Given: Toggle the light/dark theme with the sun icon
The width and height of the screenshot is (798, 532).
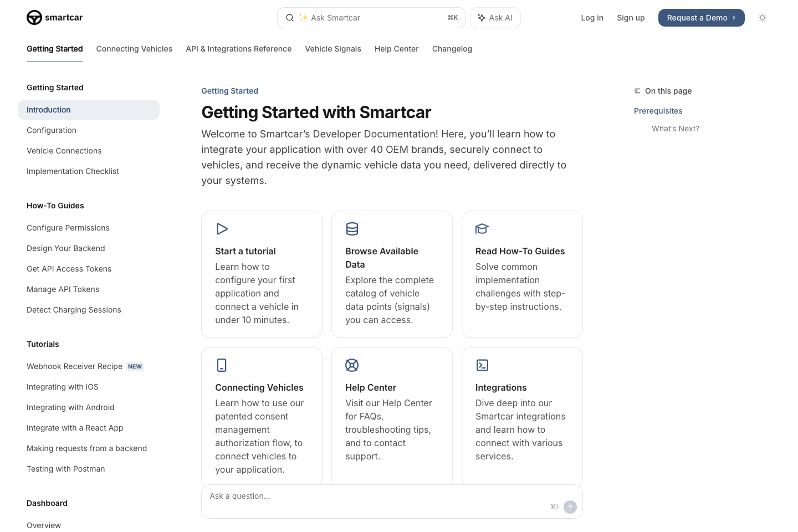Looking at the screenshot, I should click(x=763, y=17).
